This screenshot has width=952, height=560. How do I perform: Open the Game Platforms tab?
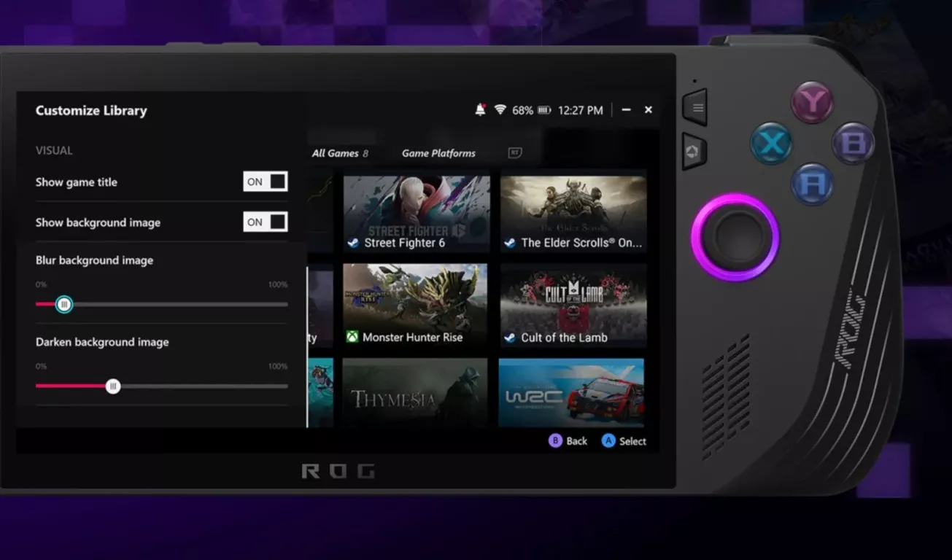pyautogui.click(x=438, y=153)
